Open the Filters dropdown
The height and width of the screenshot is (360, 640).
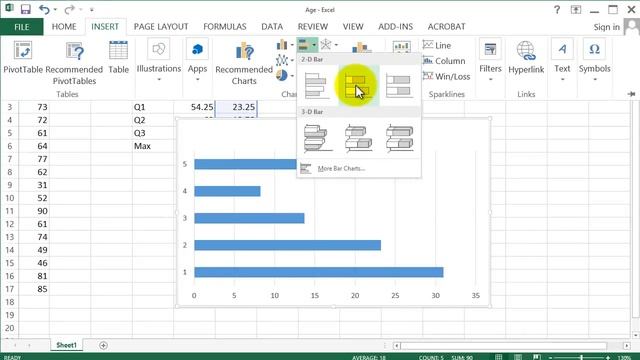(x=490, y=60)
